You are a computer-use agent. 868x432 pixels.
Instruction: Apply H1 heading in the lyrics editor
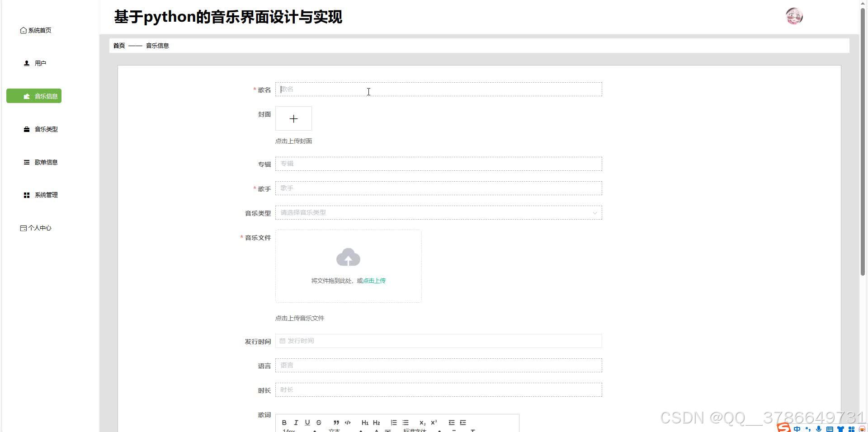pos(365,423)
